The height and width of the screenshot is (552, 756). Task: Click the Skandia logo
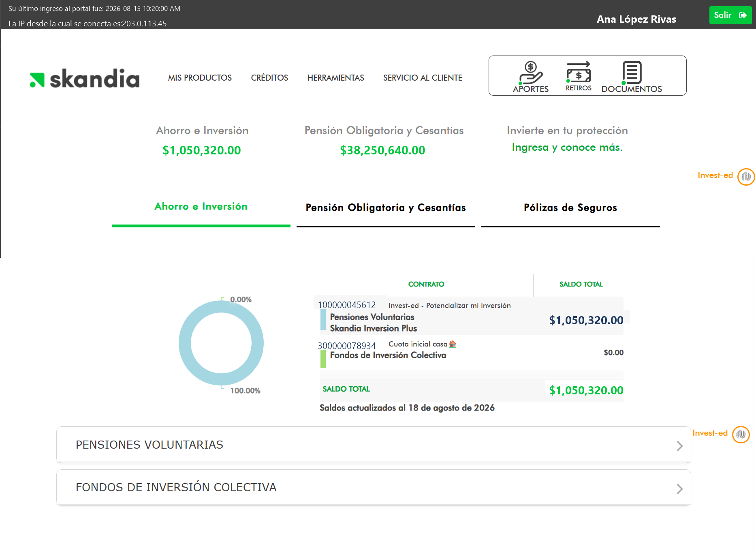(x=85, y=78)
